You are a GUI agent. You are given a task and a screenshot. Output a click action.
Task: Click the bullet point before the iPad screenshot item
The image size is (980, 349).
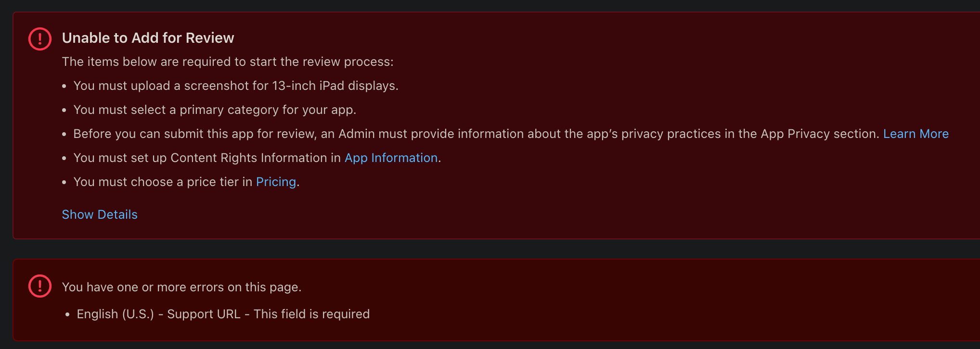point(64,87)
